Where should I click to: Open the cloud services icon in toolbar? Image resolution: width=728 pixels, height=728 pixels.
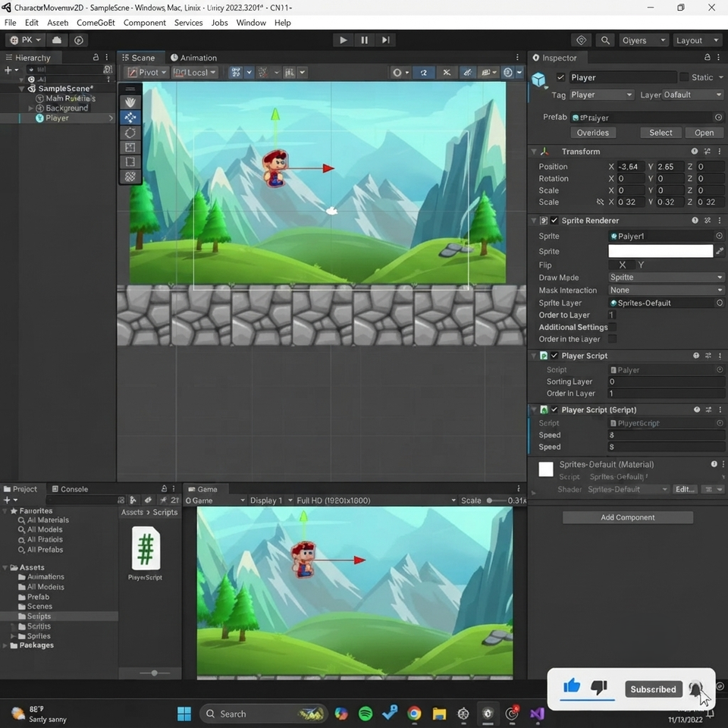[x=57, y=40]
